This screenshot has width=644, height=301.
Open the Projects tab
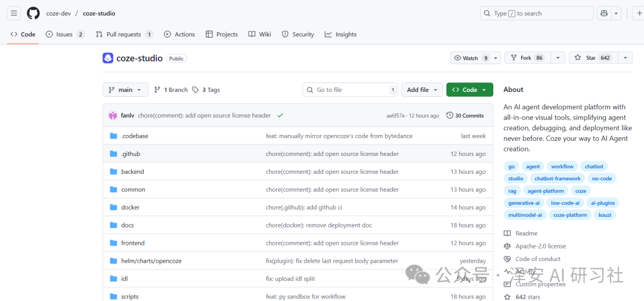[x=222, y=35]
